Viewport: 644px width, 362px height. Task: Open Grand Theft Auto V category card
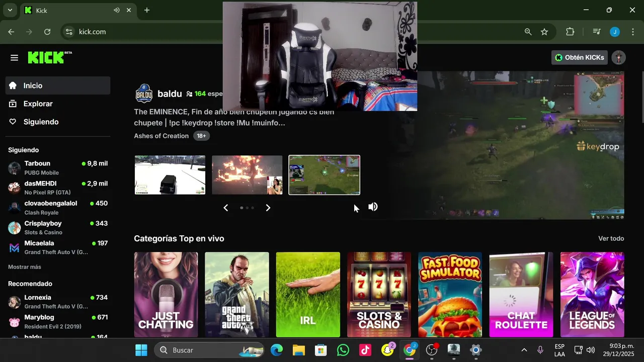click(237, 295)
